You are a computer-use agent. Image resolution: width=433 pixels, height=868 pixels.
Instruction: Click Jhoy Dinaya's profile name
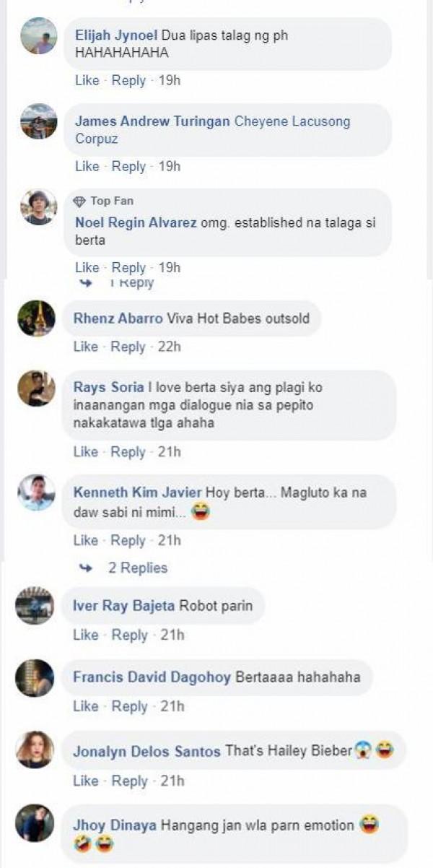(115, 825)
